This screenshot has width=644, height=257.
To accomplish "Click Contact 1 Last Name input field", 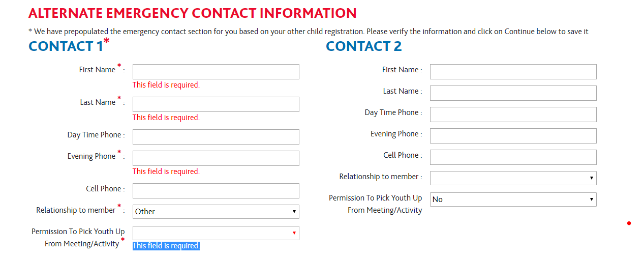I will [x=216, y=104].
